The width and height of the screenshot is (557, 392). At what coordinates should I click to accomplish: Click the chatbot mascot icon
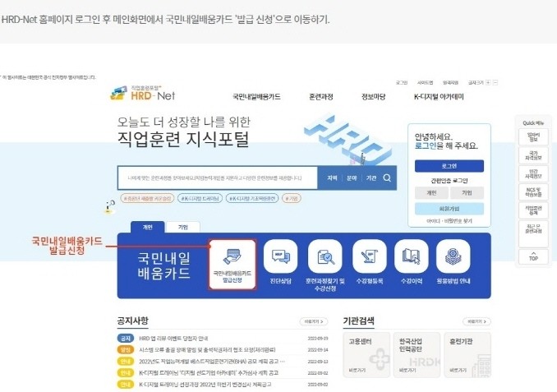click(x=110, y=207)
